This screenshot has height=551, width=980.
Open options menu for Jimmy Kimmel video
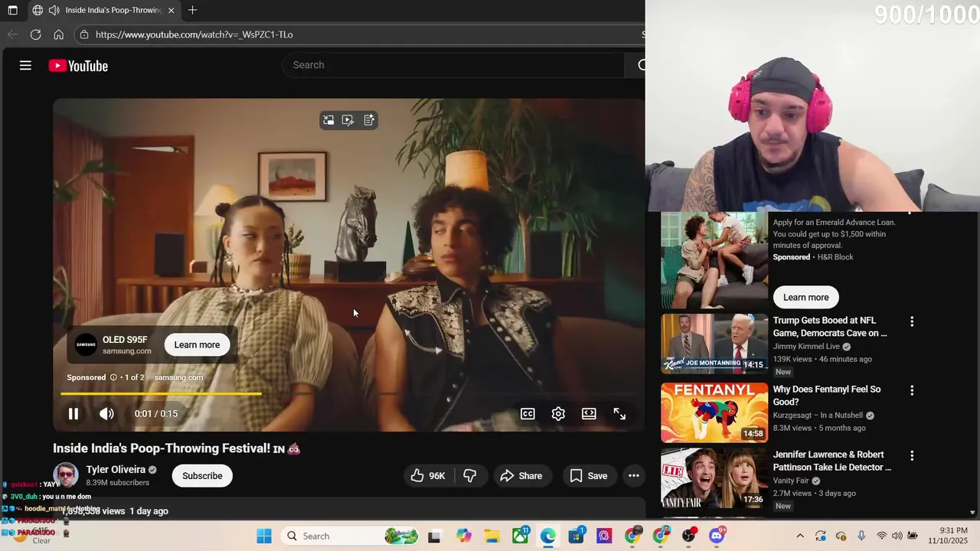coord(911,321)
